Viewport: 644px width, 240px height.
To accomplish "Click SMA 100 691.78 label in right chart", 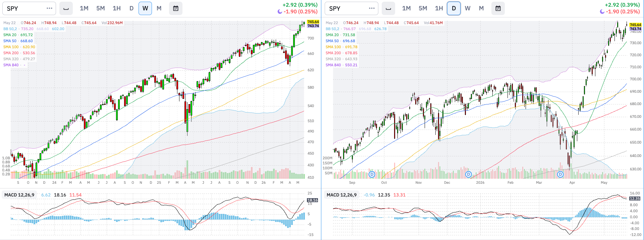I will 341,47.
